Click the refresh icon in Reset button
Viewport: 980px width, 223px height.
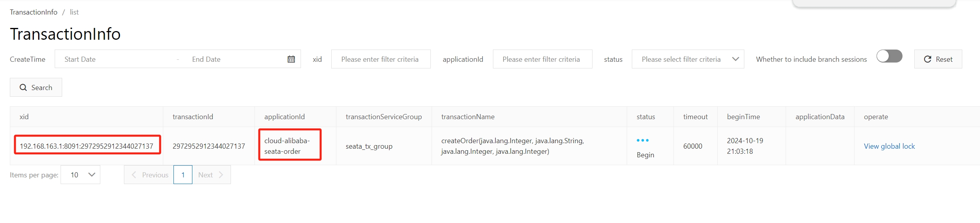coord(927,59)
